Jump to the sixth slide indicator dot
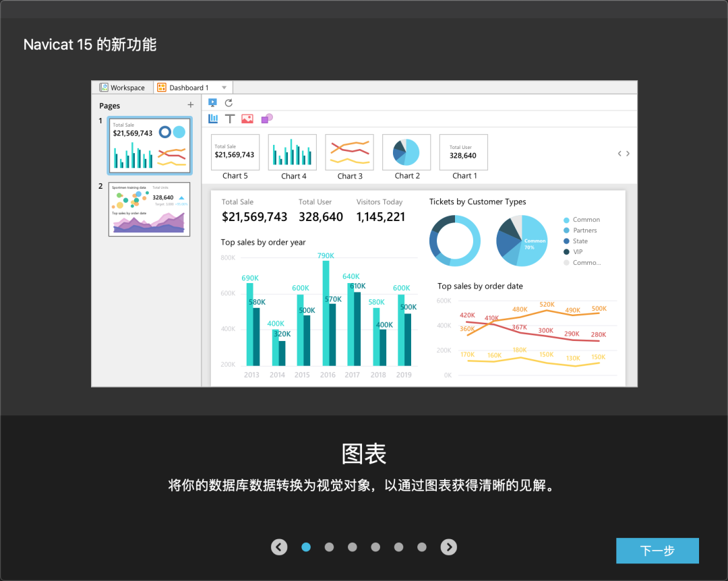The height and width of the screenshot is (581, 728). pos(421,547)
